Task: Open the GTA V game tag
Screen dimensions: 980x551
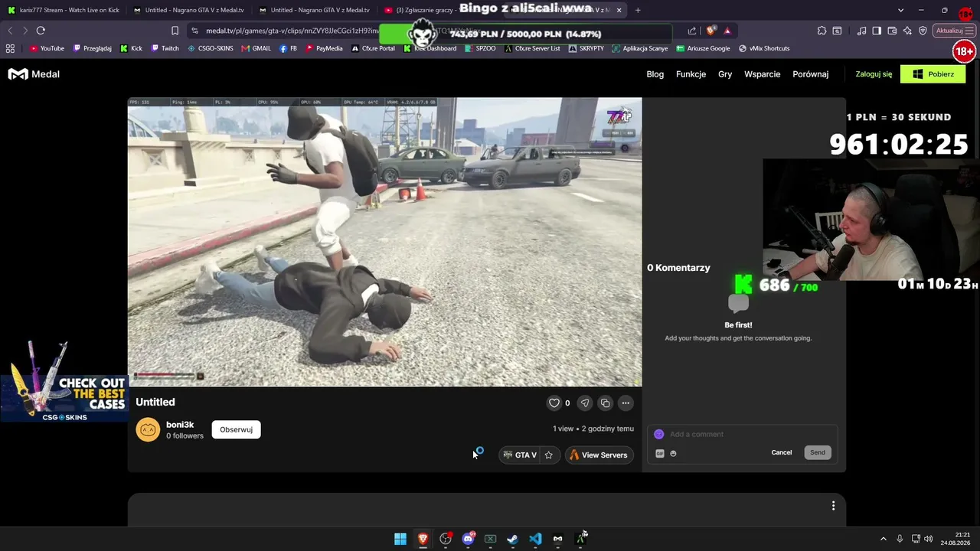Action: click(520, 455)
